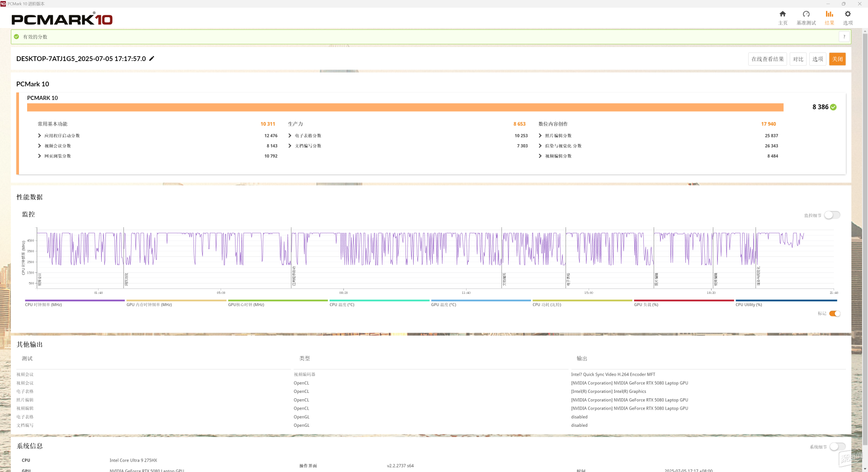Expand 网页浏览分数 row
Screen dimensions: 868x472
pyautogui.click(x=39, y=156)
